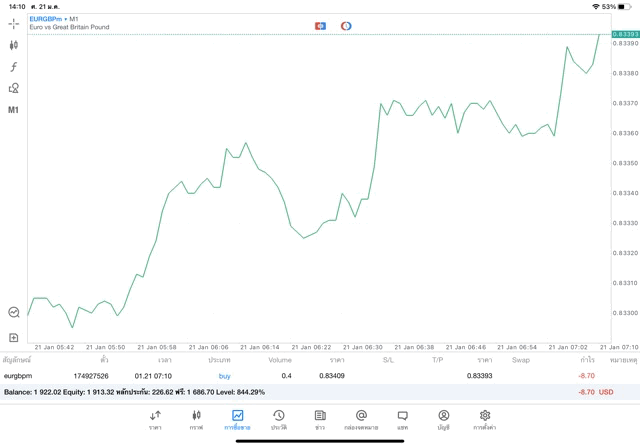This screenshot has width=640, height=447.
Task: Select the eurgbpm buy position row
Action: click(x=300, y=376)
